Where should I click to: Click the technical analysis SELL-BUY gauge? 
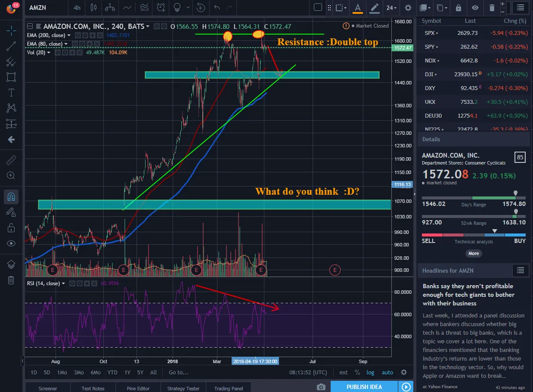474,235
